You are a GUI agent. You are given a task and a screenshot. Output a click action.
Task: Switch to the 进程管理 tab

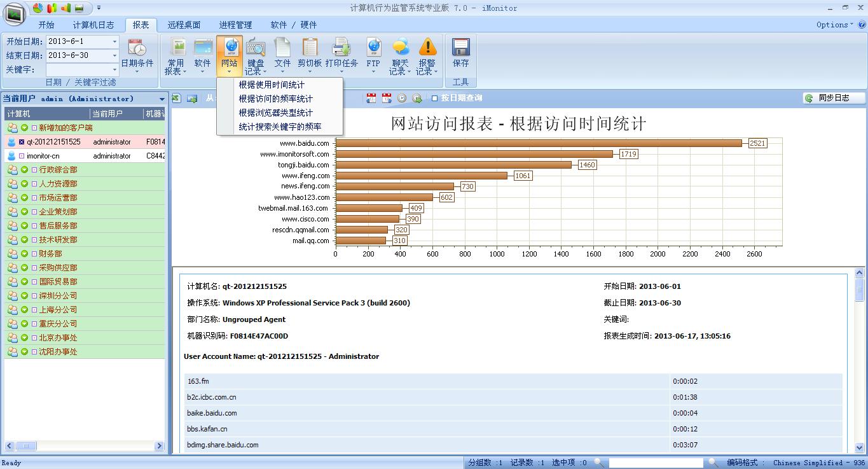point(235,25)
